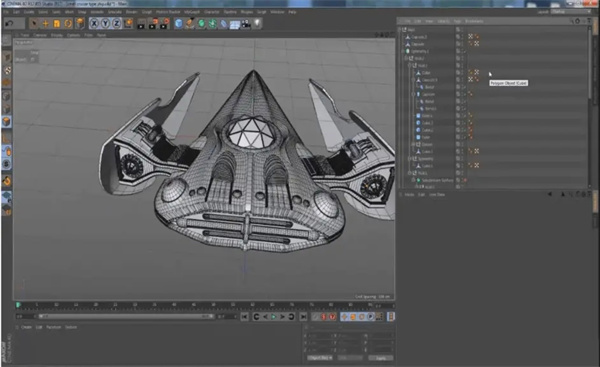
Task: Click the Render View clapperboard icon
Action: [x=141, y=24]
